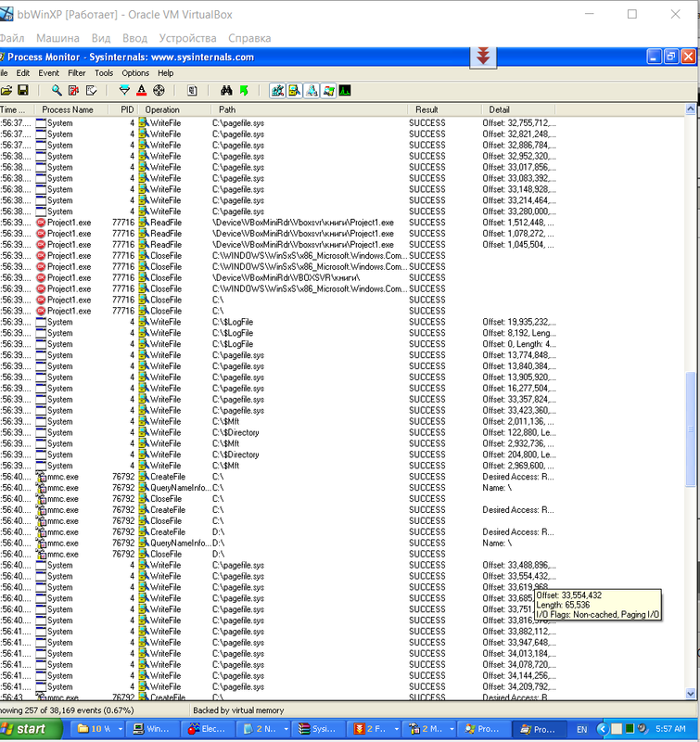
Task: Toggle Show File System Activity button
Action: [x=295, y=90]
